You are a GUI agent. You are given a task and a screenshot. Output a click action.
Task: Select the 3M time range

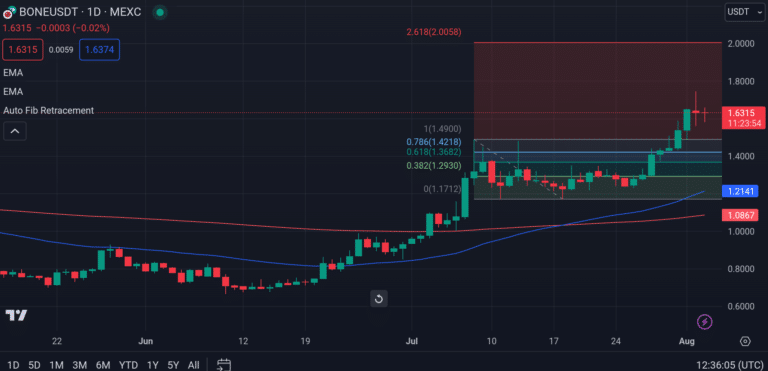pyautogui.click(x=79, y=365)
